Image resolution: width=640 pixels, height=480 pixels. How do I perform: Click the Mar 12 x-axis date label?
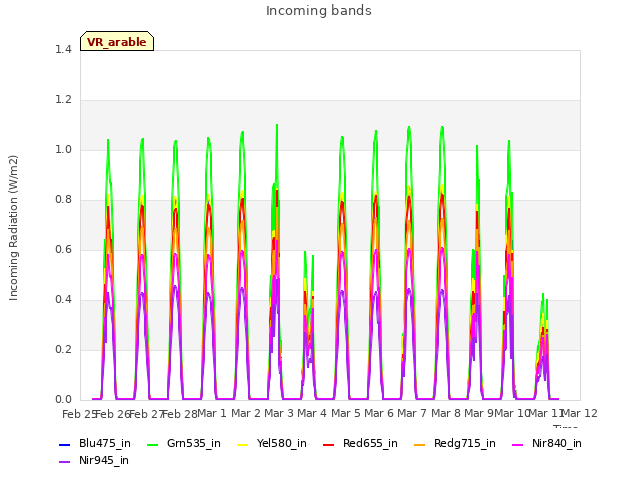(x=580, y=413)
